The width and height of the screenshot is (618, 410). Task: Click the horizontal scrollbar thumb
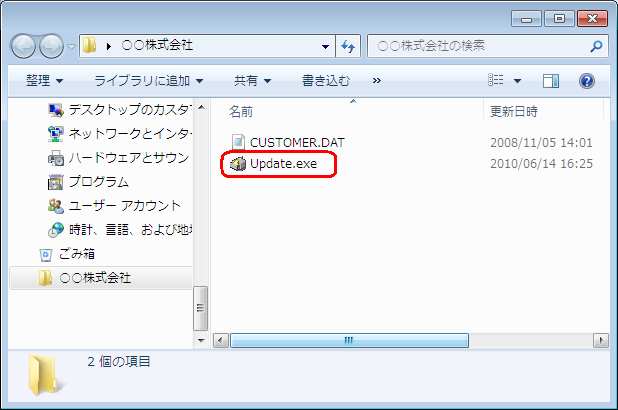(x=349, y=341)
